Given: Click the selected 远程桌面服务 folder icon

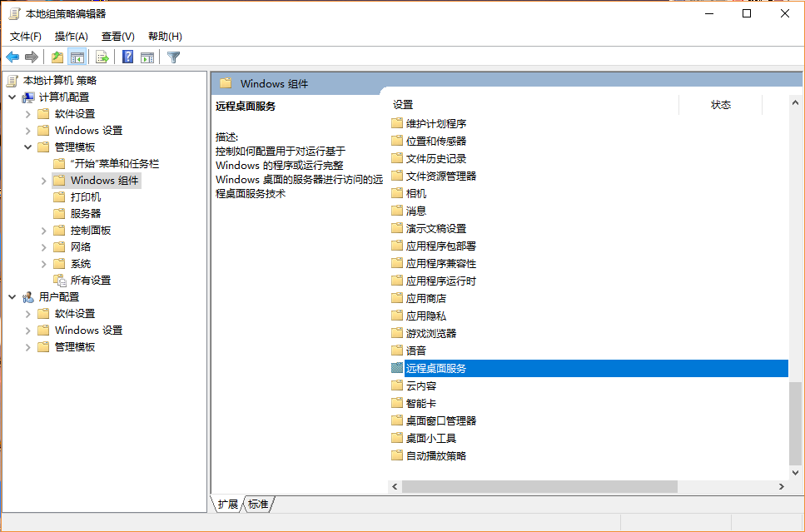Looking at the screenshot, I should (x=397, y=368).
